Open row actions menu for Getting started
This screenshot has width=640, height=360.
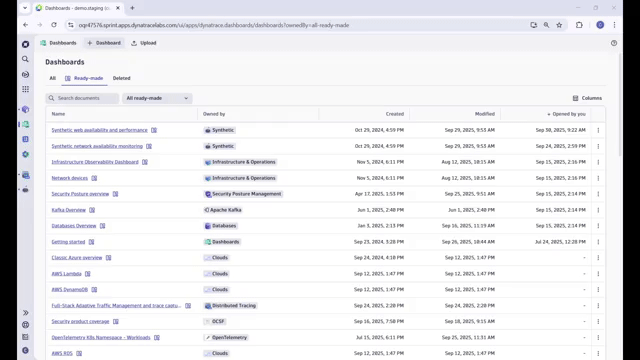[x=598, y=242]
